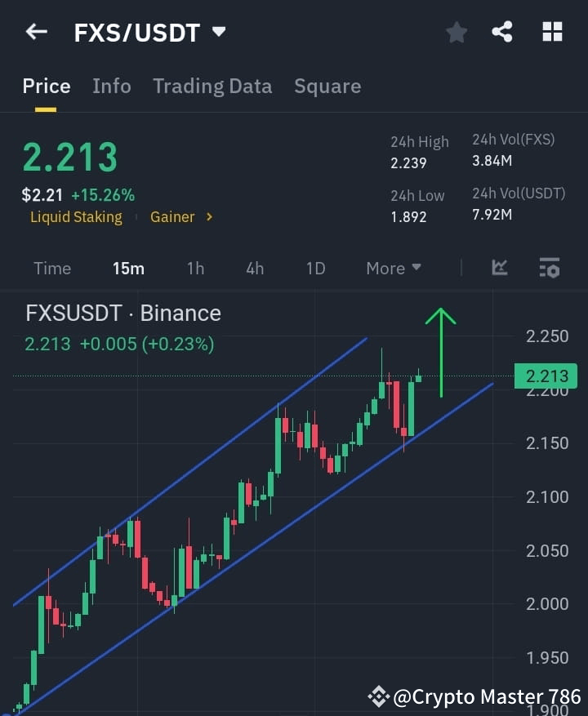588x716 pixels.
Task: Open the chart settings icon
Action: (548, 267)
